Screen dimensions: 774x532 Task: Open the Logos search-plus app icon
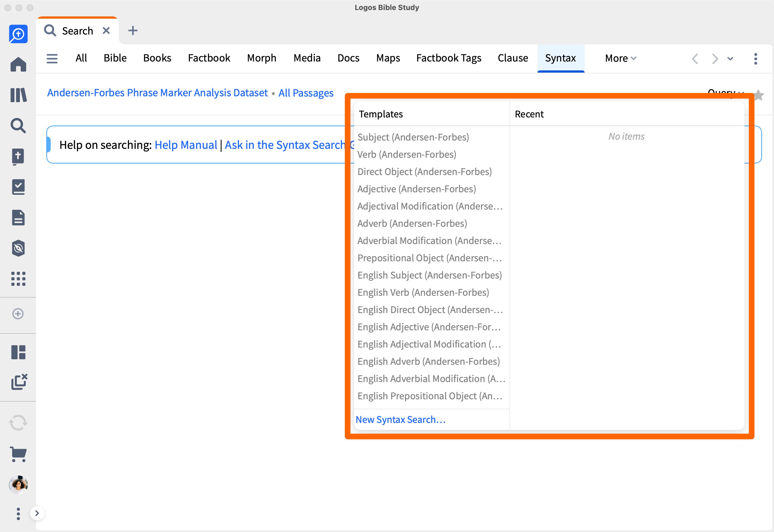[x=18, y=34]
